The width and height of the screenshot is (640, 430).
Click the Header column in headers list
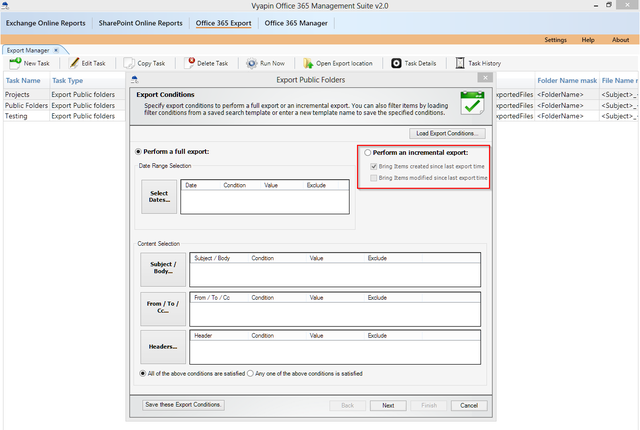coord(219,336)
